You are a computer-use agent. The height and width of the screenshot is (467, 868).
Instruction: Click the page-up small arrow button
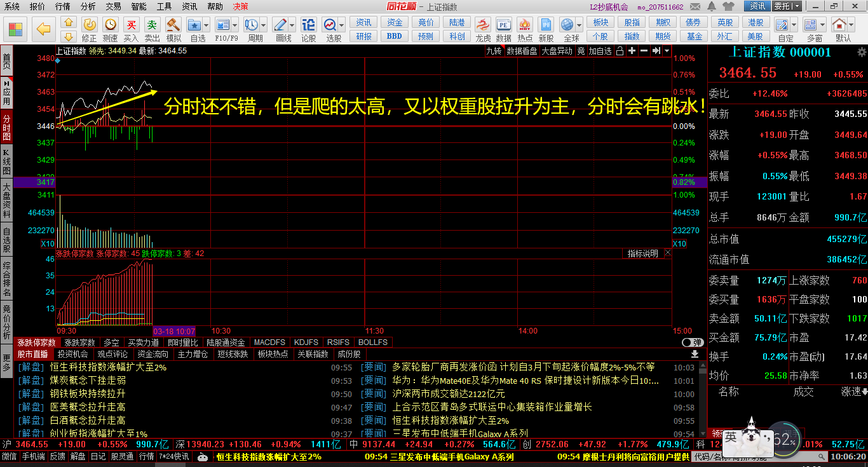[69, 22]
